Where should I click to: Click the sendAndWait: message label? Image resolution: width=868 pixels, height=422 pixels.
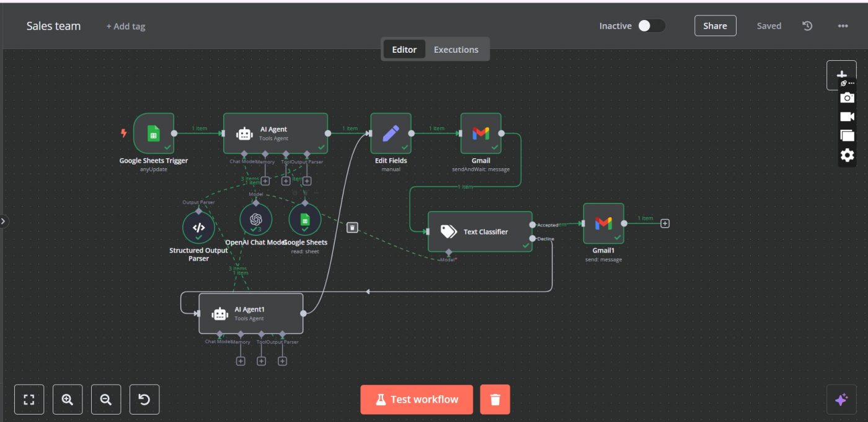pos(481,169)
